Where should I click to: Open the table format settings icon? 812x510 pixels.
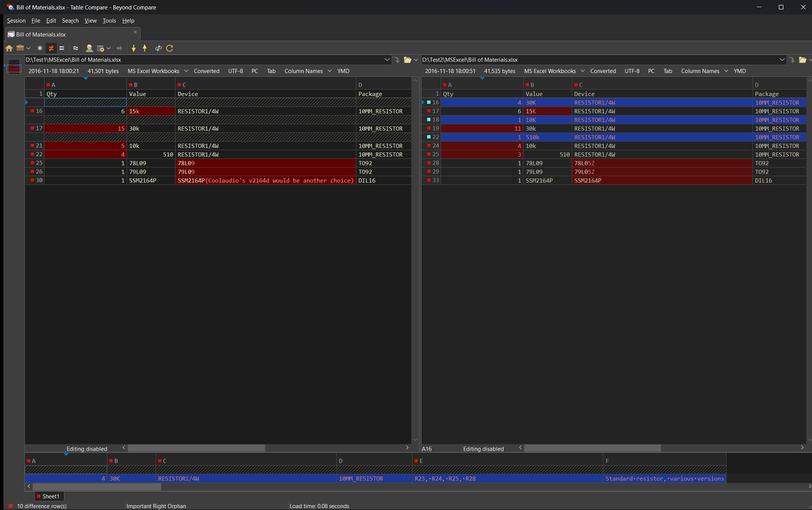coord(100,48)
